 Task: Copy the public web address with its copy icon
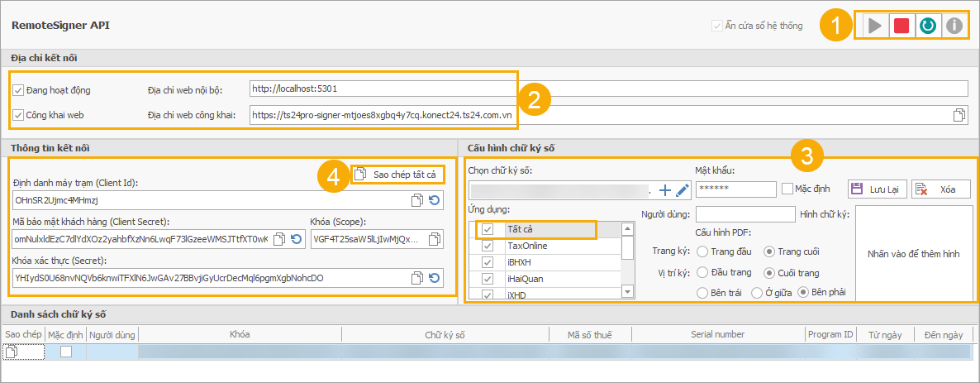click(959, 115)
